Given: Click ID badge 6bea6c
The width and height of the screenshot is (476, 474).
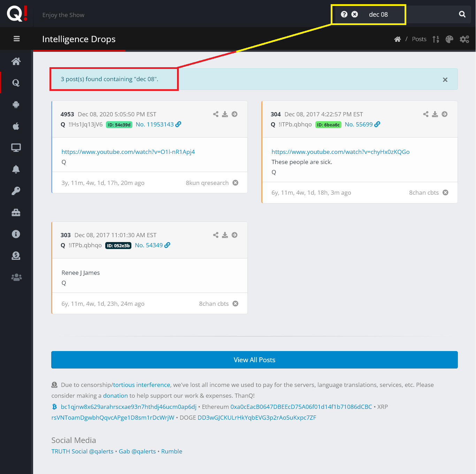Looking at the screenshot, I should pos(328,125).
